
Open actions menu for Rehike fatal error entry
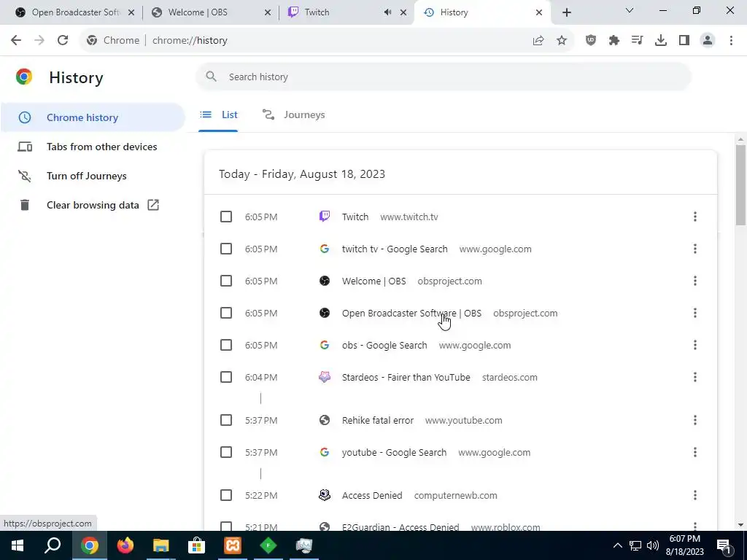(695, 420)
